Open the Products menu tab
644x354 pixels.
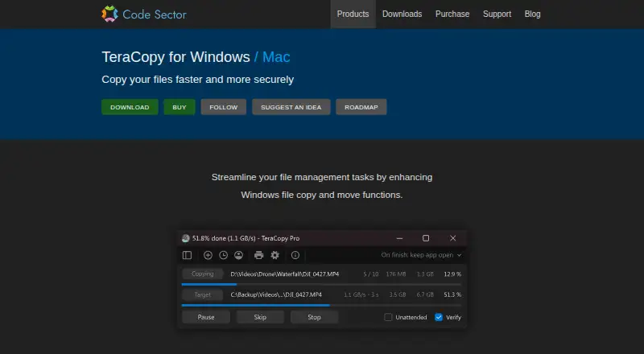[353, 14]
